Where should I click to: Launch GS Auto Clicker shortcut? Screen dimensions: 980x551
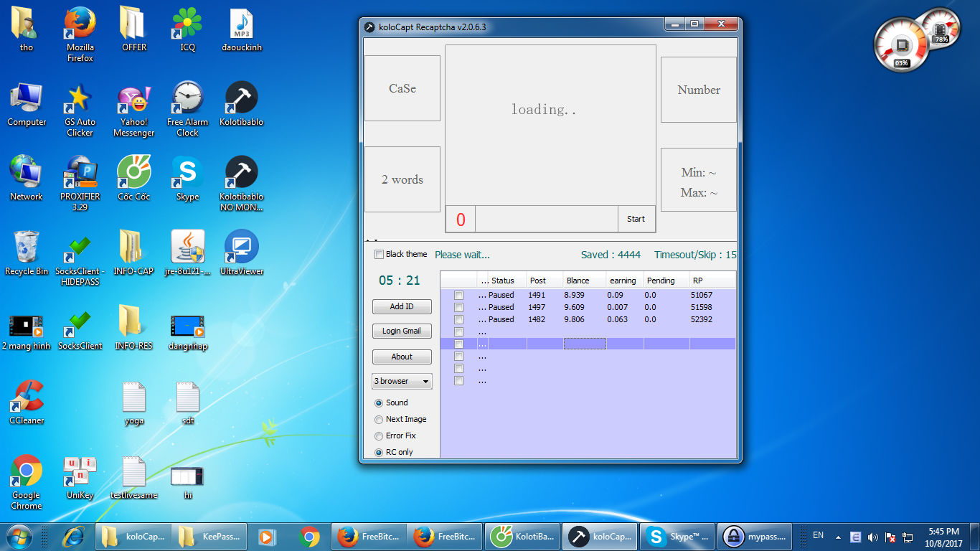(x=80, y=109)
